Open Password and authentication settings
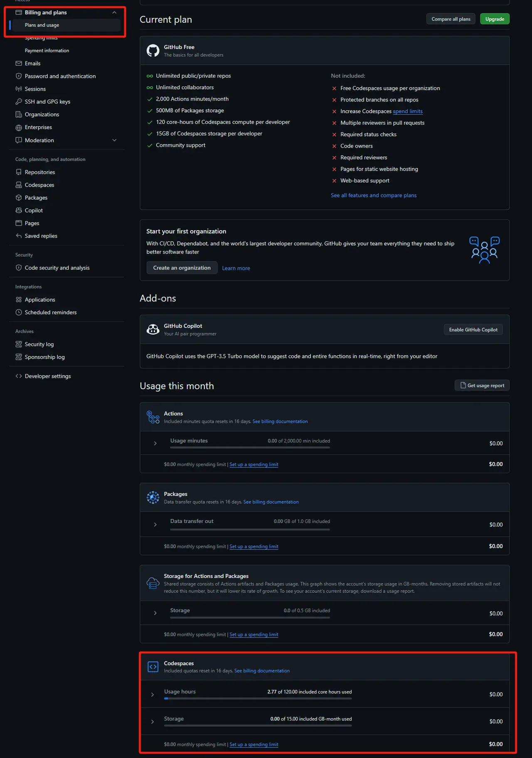 [60, 76]
